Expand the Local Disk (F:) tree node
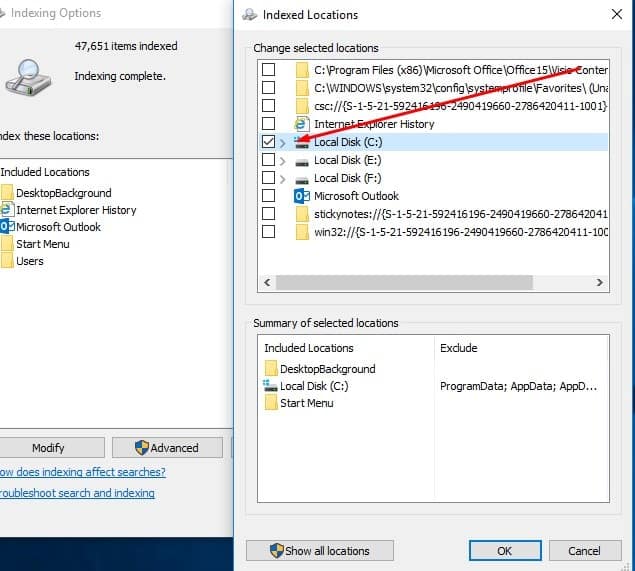Viewport: 635px width, 571px height. click(283, 179)
